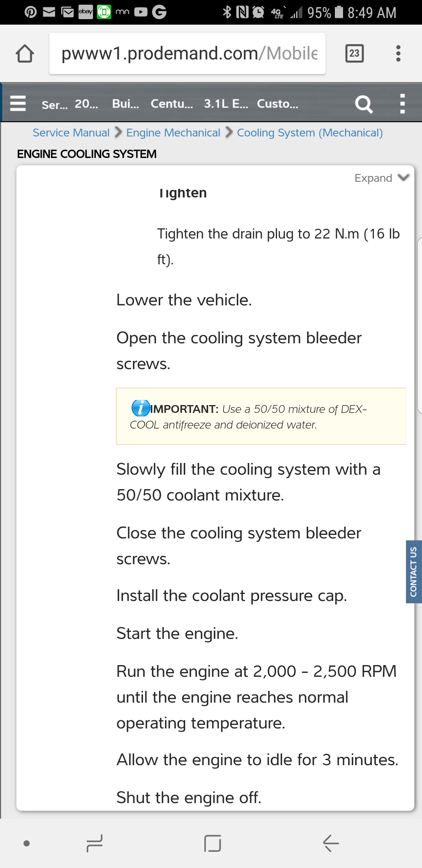Screen dimensions: 422x868
Task: Tap the chevron after Service Manual breadcrumb
Action: click(x=118, y=133)
